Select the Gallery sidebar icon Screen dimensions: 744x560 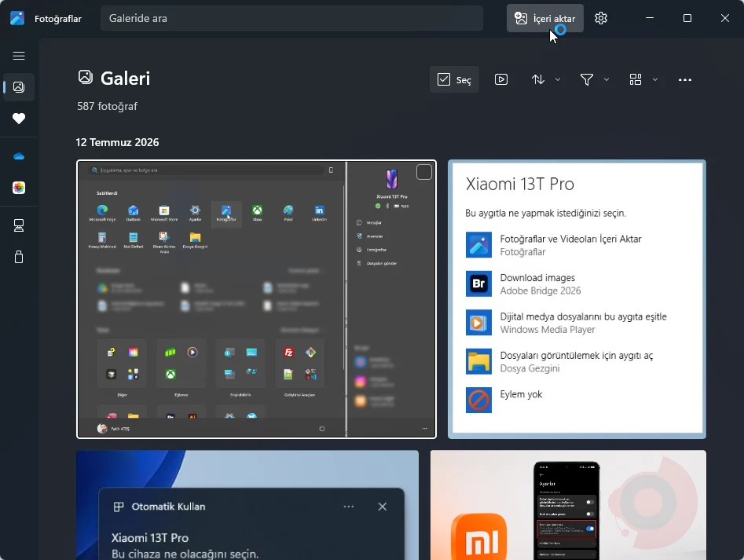click(x=19, y=87)
